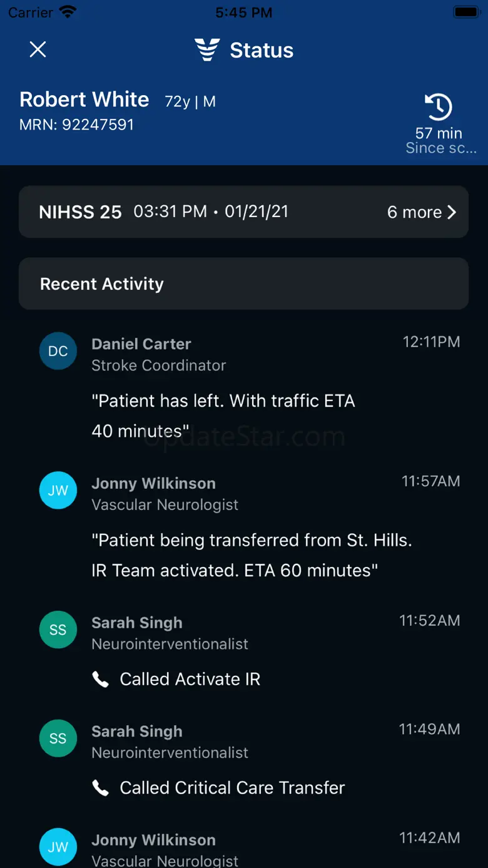Tap the teal JW avatar at 11:57AM

click(58, 491)
